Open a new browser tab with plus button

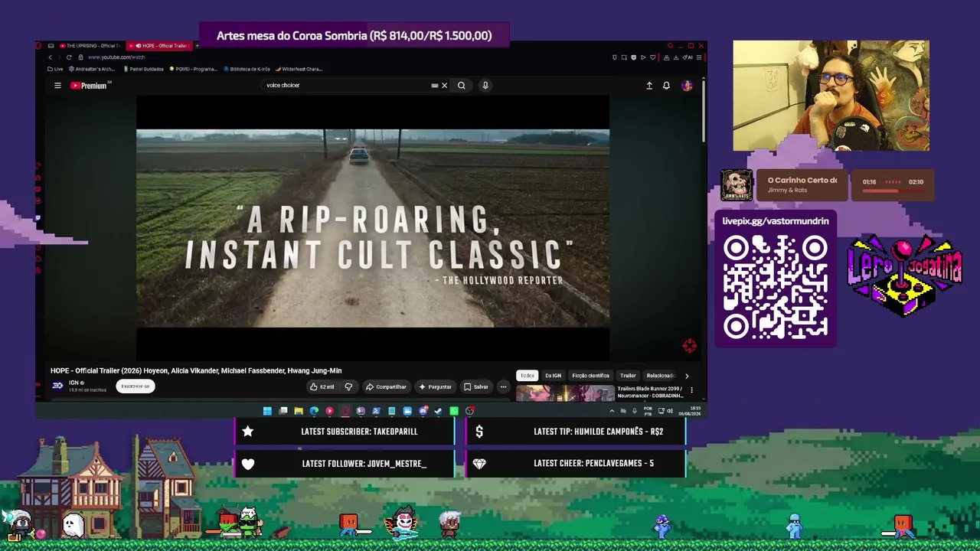(x=197, y=46)
